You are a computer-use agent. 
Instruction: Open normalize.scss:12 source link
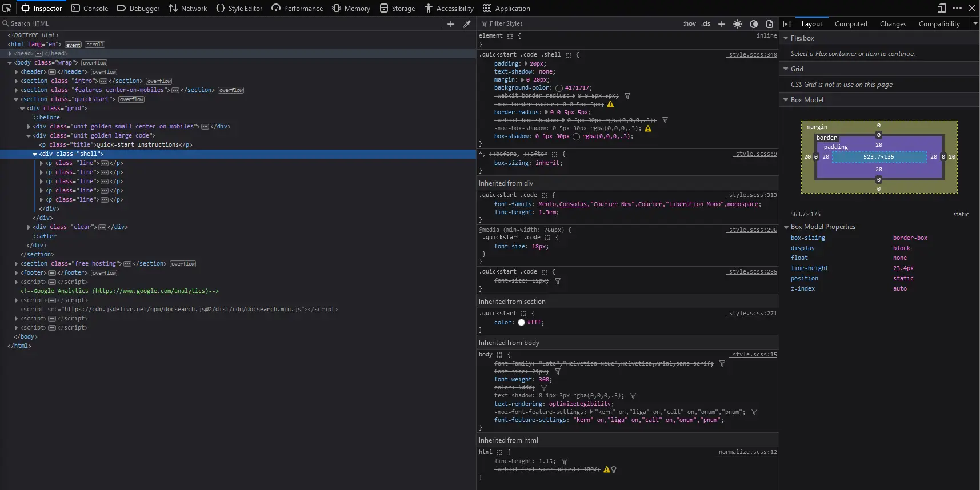747,452
